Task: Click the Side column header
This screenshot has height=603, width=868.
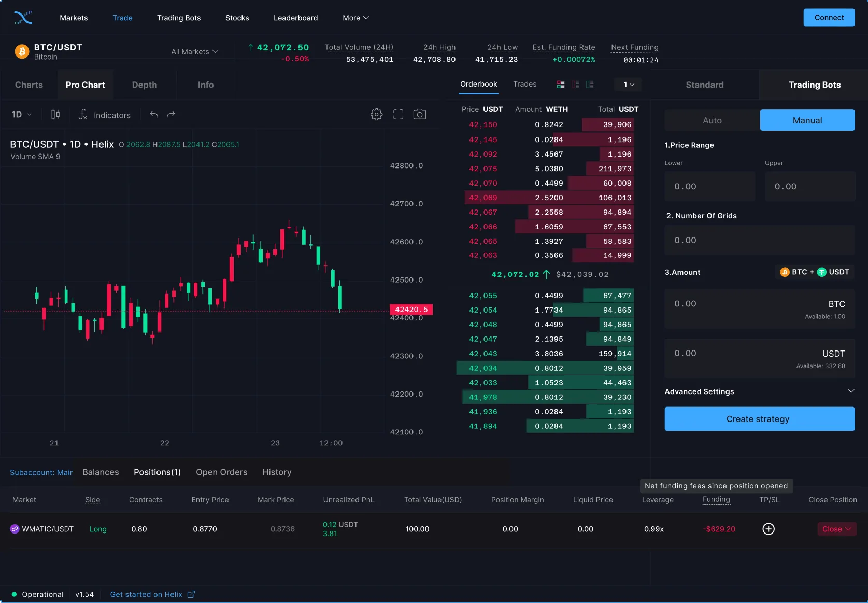Action: [93, 500]
